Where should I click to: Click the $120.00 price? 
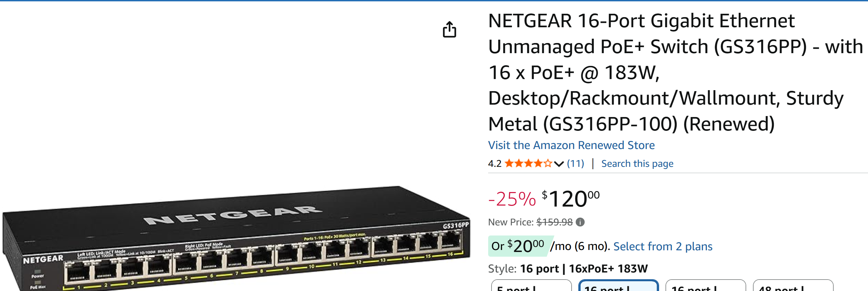point(571,199)
